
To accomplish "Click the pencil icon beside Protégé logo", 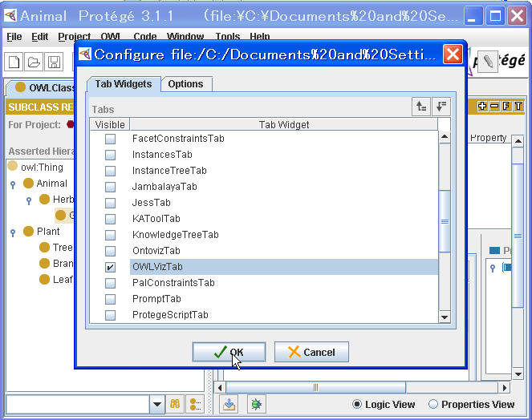I will (x=486, y=63).
